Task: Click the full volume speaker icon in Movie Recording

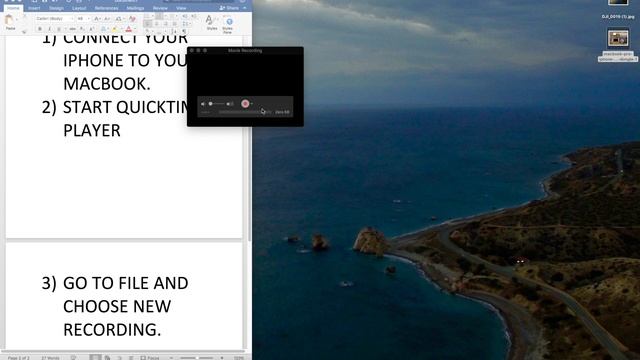Action: point(230,104)
